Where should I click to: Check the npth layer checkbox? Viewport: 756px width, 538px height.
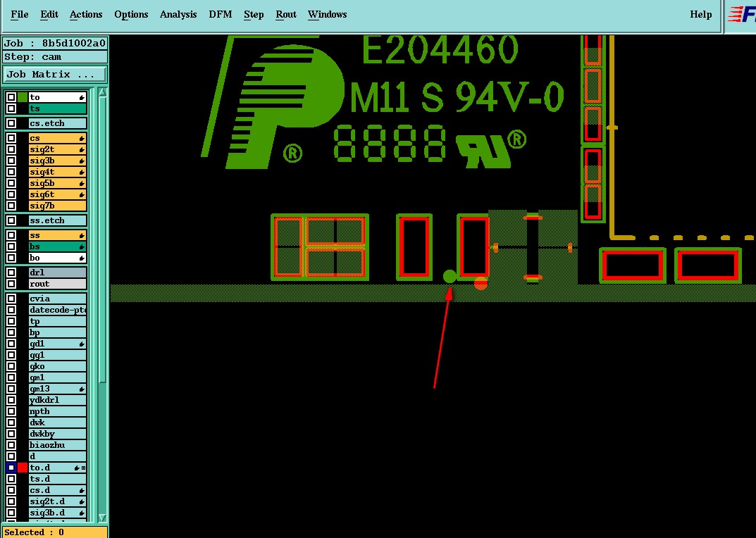[11, 412]
